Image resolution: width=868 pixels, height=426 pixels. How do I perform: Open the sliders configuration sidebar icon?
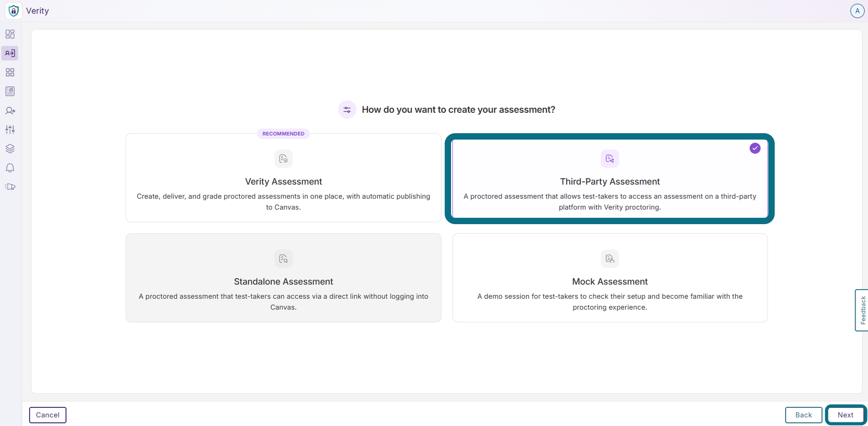[x=10, y=130]
